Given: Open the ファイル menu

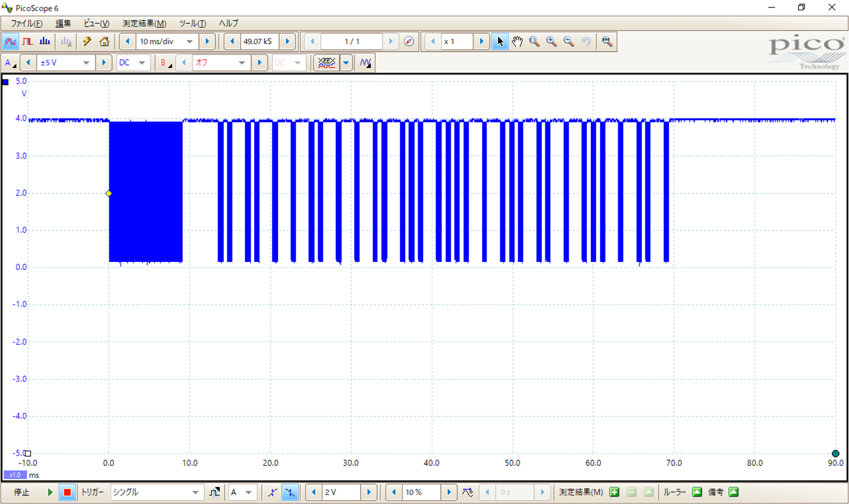Looking at the screenshot, I should click(x=27, y=23).
